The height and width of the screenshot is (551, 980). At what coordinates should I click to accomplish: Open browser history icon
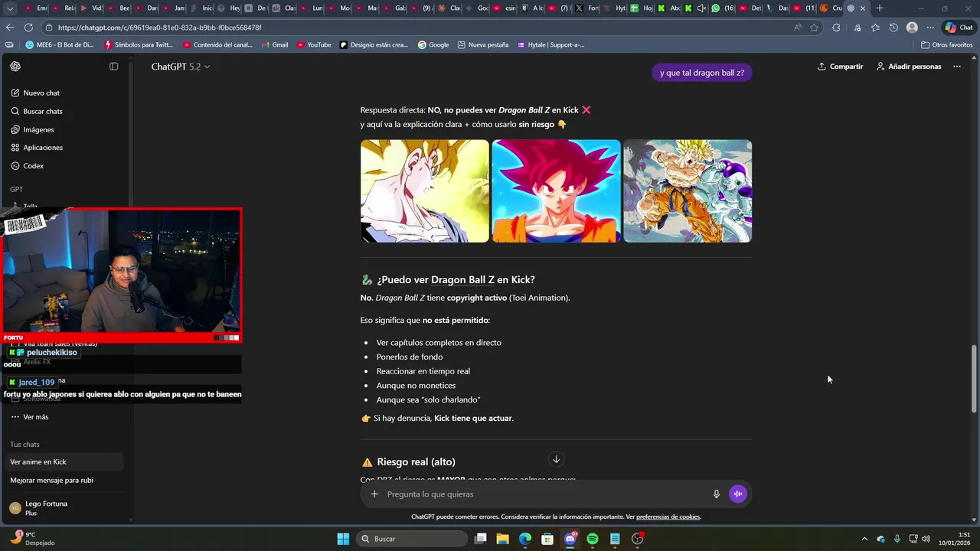[893, 28]
